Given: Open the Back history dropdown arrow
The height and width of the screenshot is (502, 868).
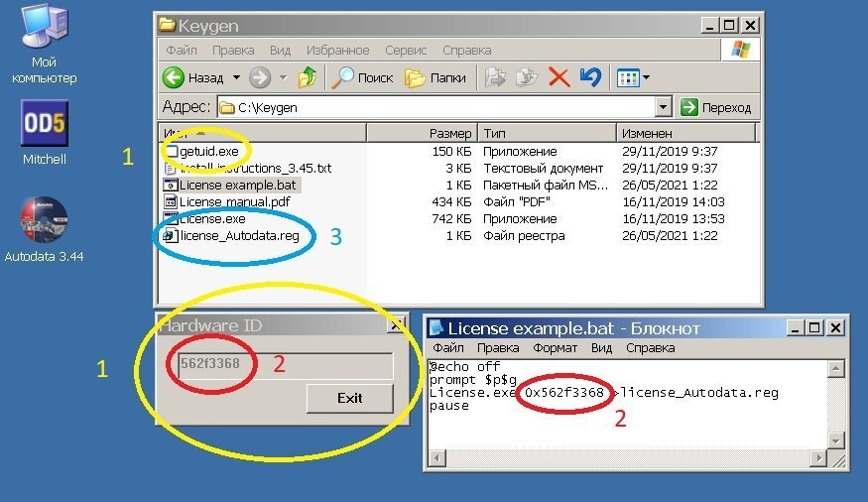Looking at the screenshot, I should (x=237, y=77).
